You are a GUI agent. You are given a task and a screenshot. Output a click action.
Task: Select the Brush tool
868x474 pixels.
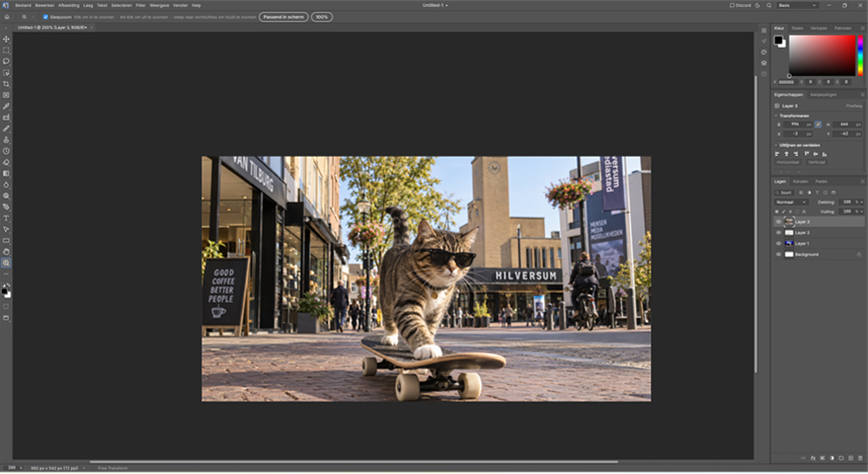click(x=6, y=129)
